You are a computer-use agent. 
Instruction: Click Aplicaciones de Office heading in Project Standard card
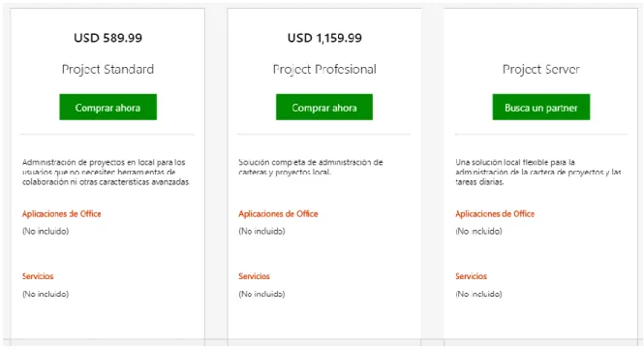(62, 213)
